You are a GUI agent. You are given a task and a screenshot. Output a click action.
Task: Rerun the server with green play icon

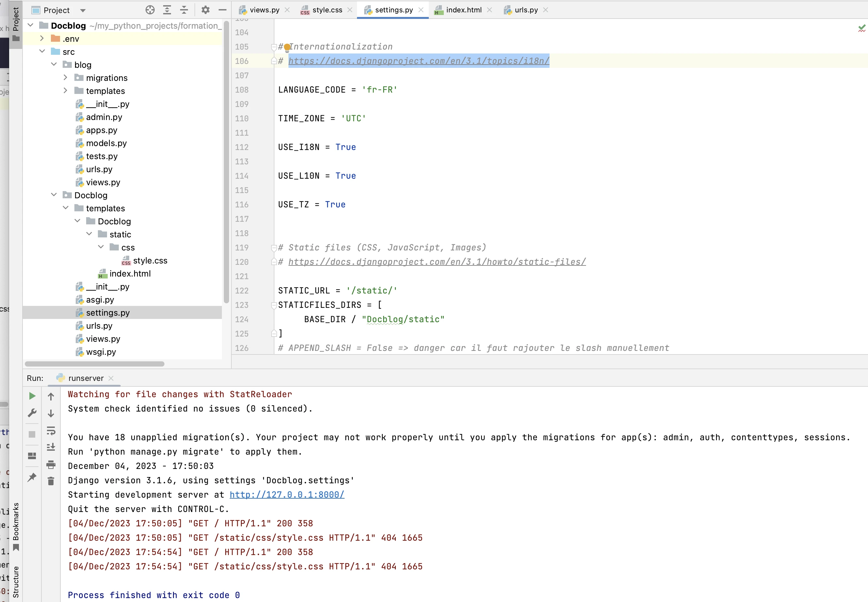click(x=32, y=396)
